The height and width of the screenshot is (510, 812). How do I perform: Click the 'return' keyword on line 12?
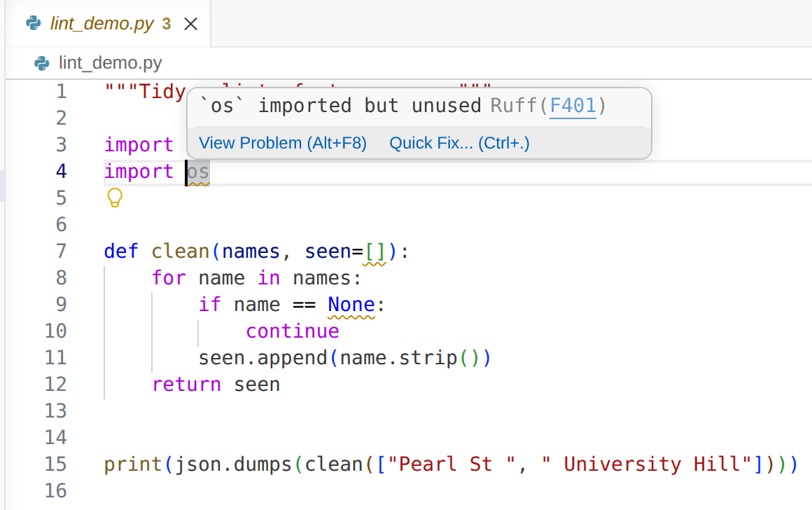(186, 385)
